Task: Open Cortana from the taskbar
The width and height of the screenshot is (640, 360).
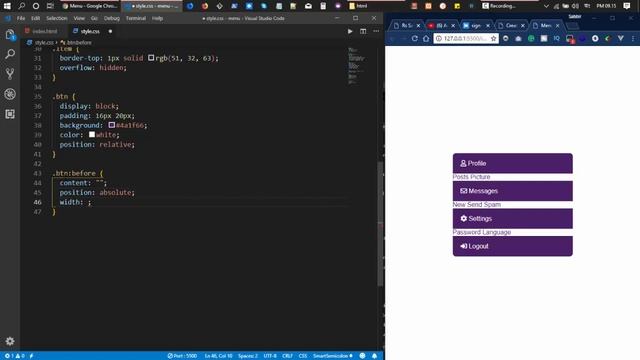Action: (36, 6)
